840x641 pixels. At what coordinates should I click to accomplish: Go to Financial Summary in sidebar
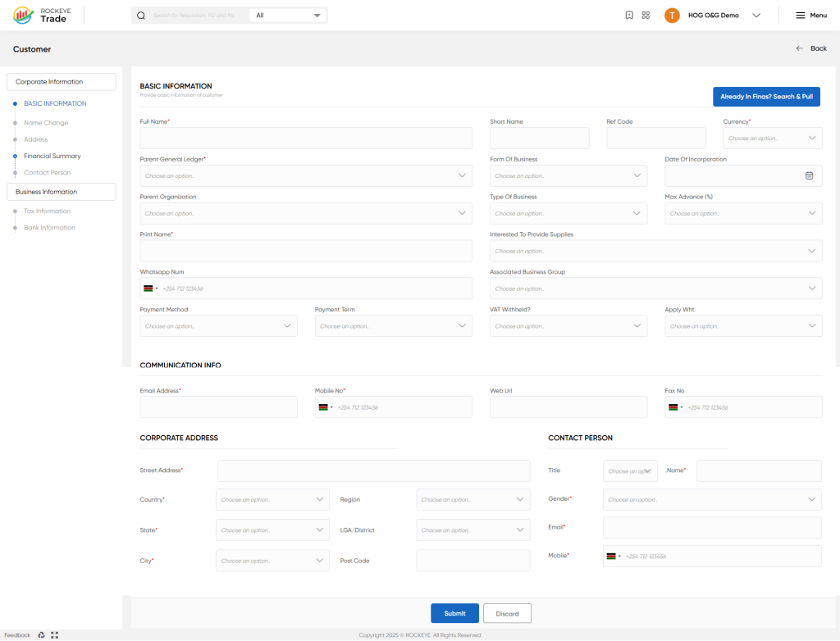52,156
